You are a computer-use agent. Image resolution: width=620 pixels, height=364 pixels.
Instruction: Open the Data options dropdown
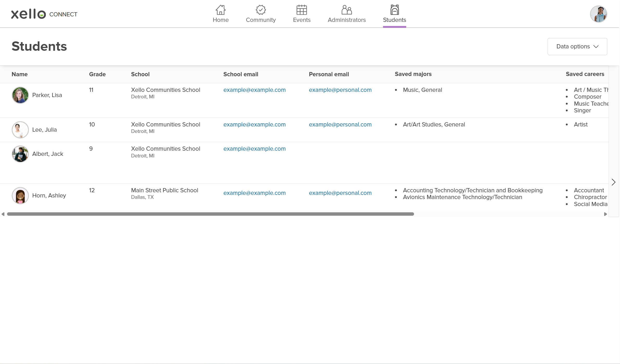coord(577,46)
